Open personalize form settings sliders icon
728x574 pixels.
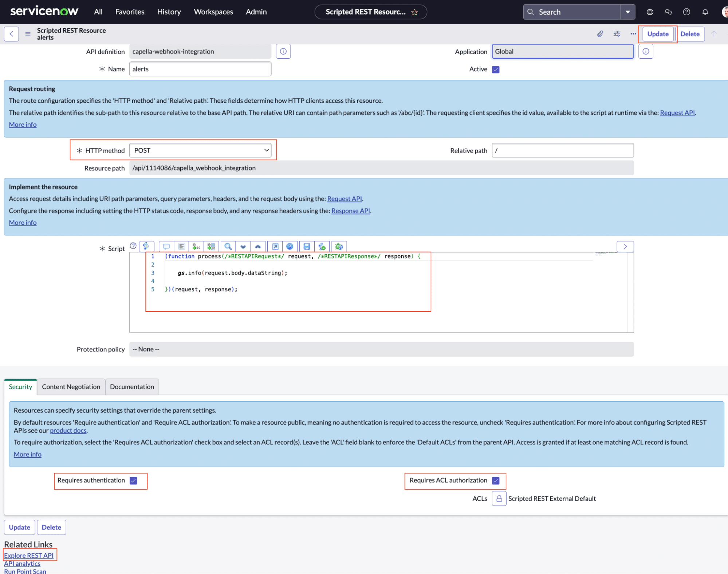[x=617, y=34]
